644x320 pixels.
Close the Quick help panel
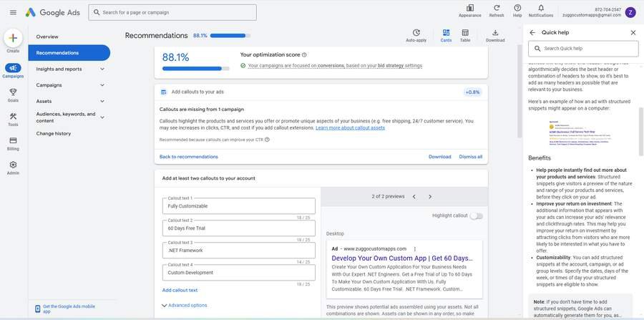pos(633,32)
